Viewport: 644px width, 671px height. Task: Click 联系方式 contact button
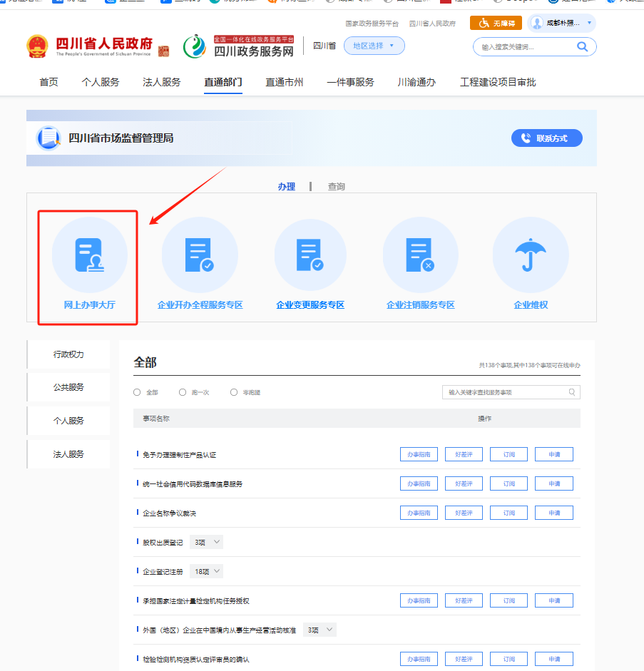[546, 138]
